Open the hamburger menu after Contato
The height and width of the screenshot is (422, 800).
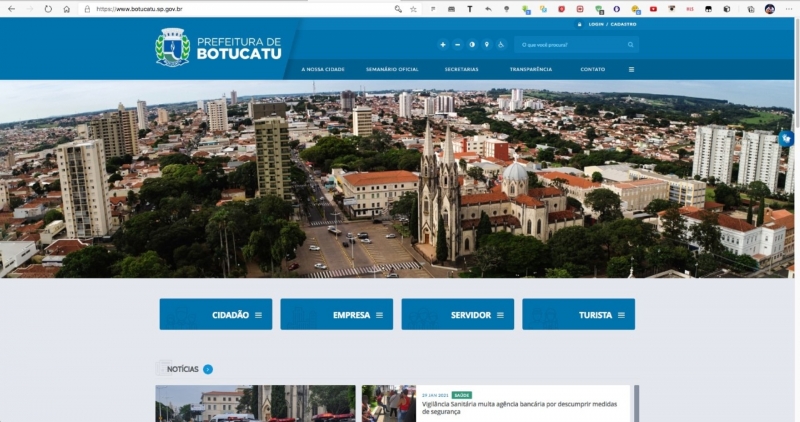pos(631,69)
